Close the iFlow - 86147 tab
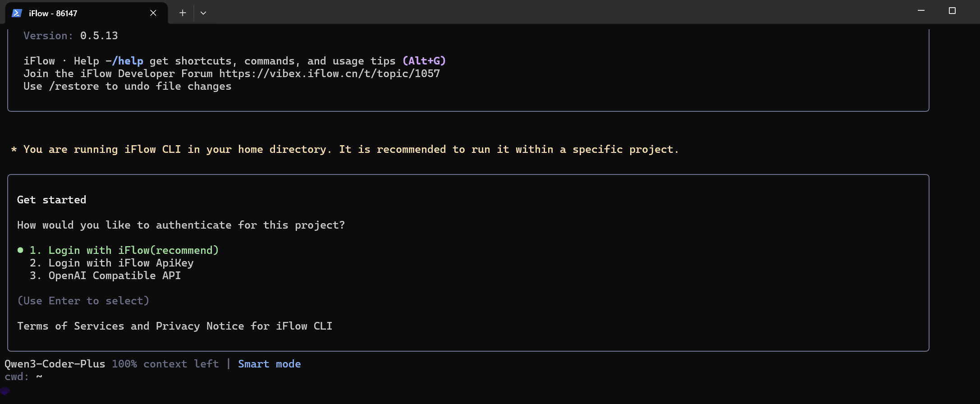This screenshot has height=404, width=980. tap(153, 13)
